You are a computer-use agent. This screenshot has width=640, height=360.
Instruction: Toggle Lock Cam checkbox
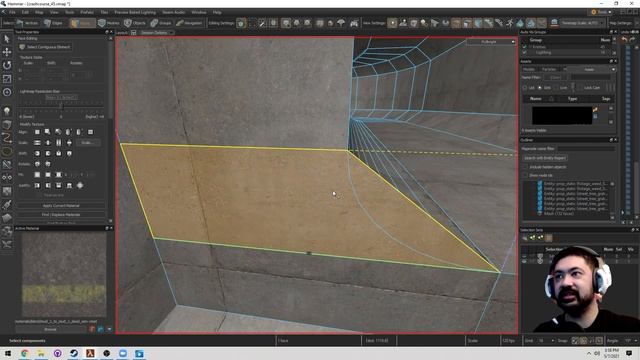click(x=580, y=88)
